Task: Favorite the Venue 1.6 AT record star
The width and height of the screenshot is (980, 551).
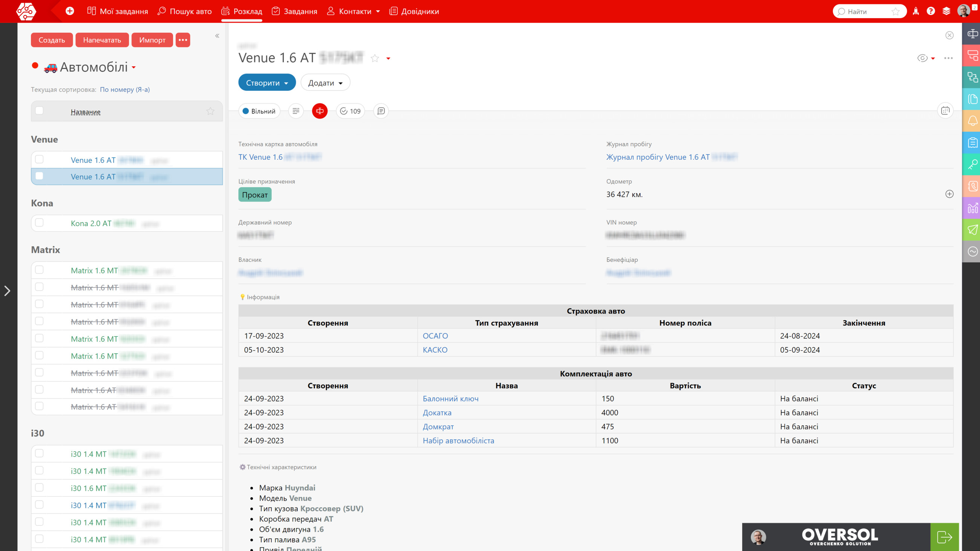Action: coord(375,58)
